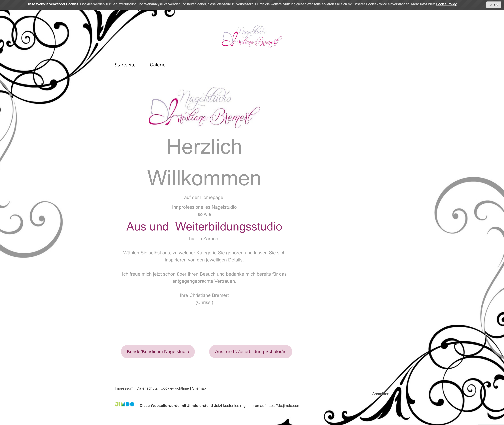Click the Willkommen heading text

click(204, 178)
